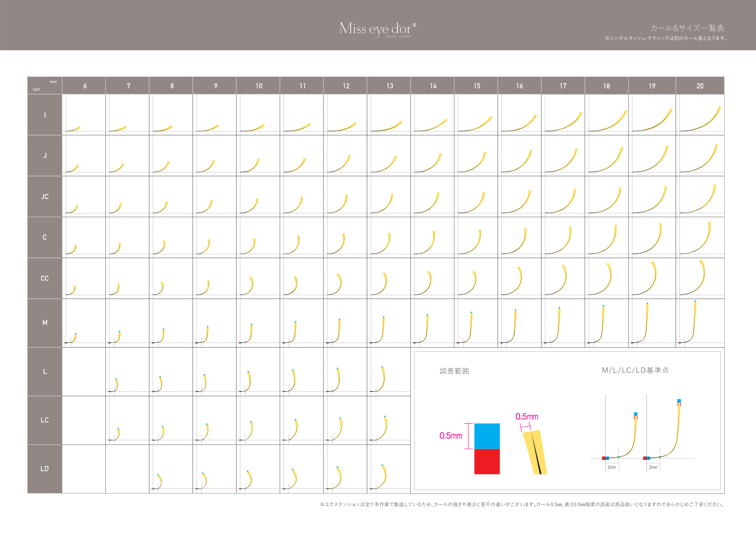Image resolution: width=756 pixels, height=534 pixels.
Task: Select the 6 mm column header
Action: pyautogui.click(x=85, y=86)
